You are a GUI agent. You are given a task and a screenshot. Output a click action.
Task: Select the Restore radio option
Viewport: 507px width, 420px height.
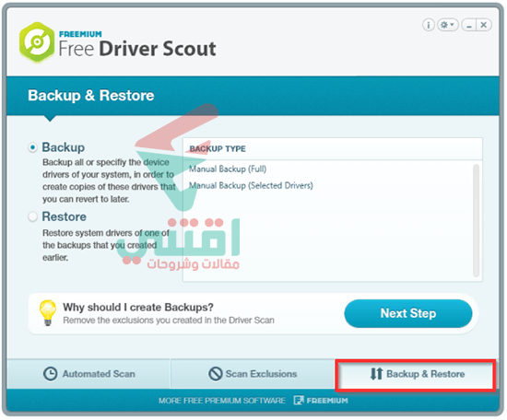click(32, 216)
